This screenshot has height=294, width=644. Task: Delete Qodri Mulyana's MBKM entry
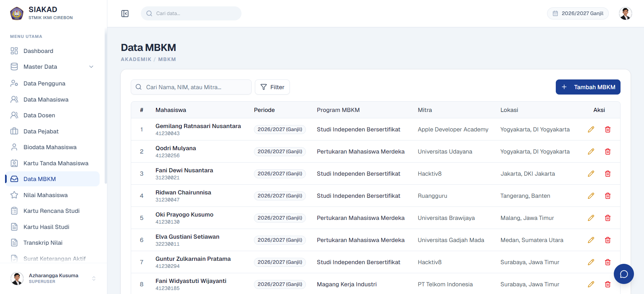click(x=607, y=152)
